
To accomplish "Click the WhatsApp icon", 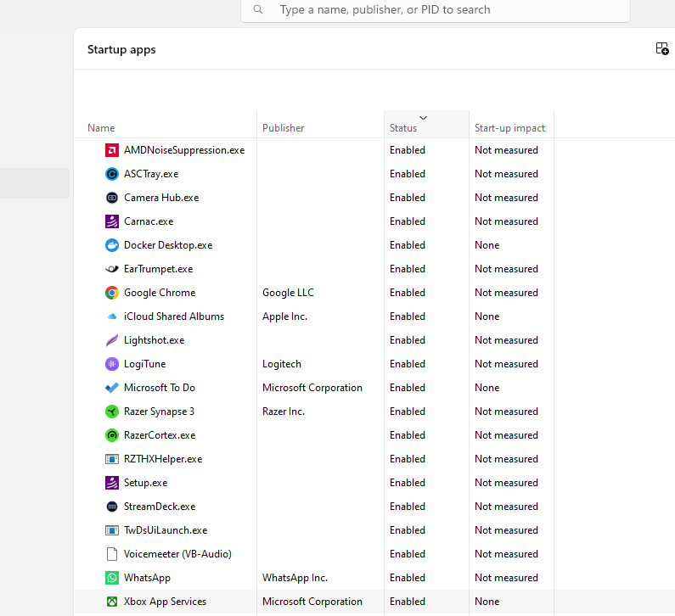I will click(x=112, y=578).
